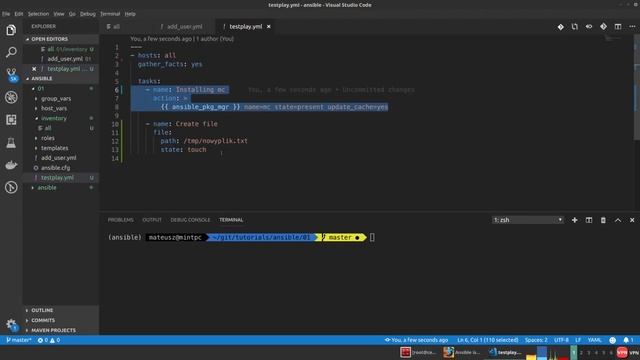
Task: Split the terminal panel
Action: (589, 220)
